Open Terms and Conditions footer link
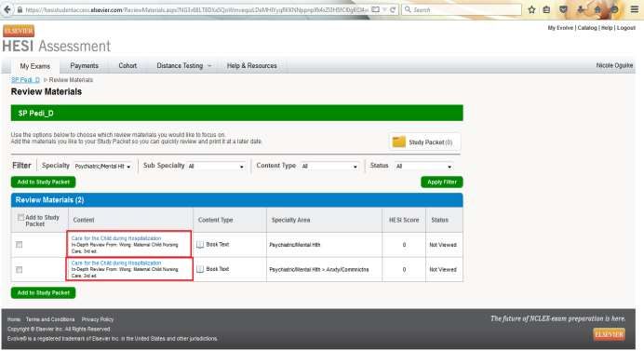This screenshot has width=644, height=351. [x=50, y=319]
